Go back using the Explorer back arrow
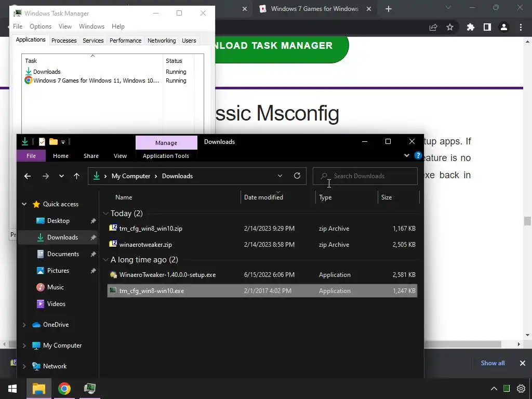This screenshot has height=399, width=532. click(x=28, y=176)
